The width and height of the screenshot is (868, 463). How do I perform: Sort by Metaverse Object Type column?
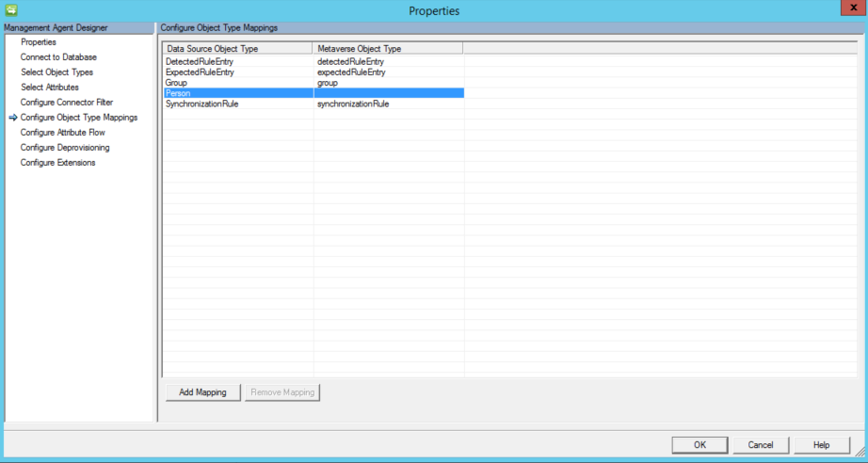click(x=388, y=49)
